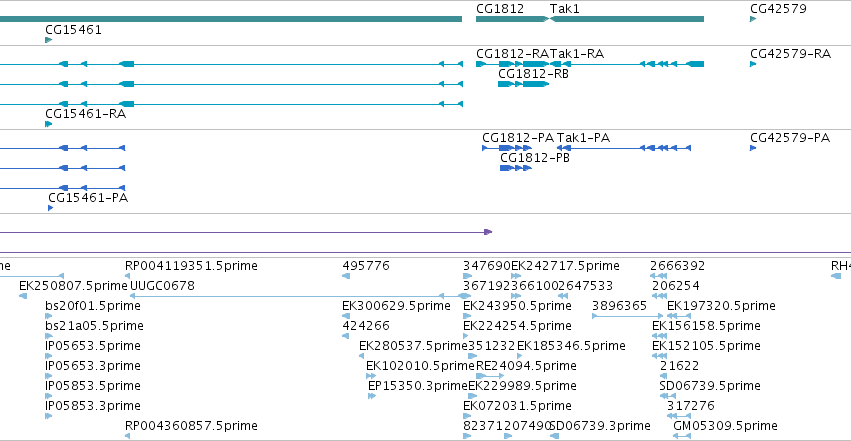Open the CG1812-PA protein label

click(x=518, y=138)
